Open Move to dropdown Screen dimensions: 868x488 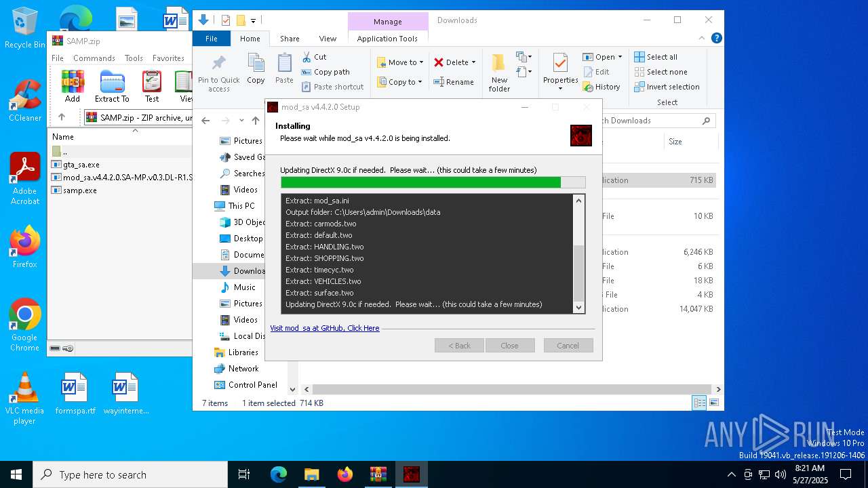[400, 62]
